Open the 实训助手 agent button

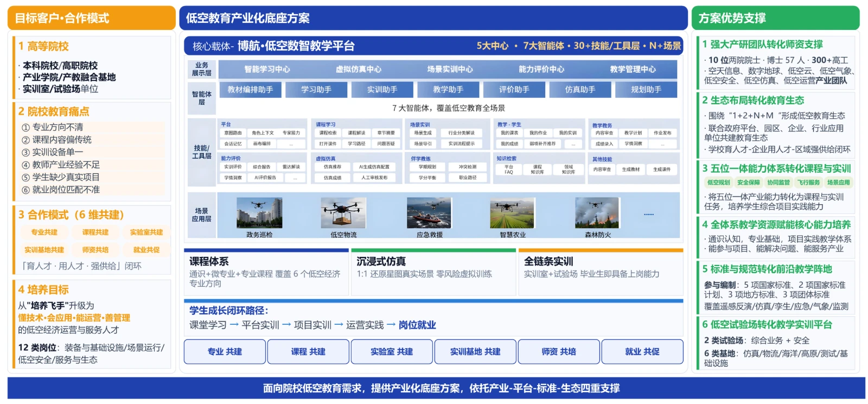382,90
